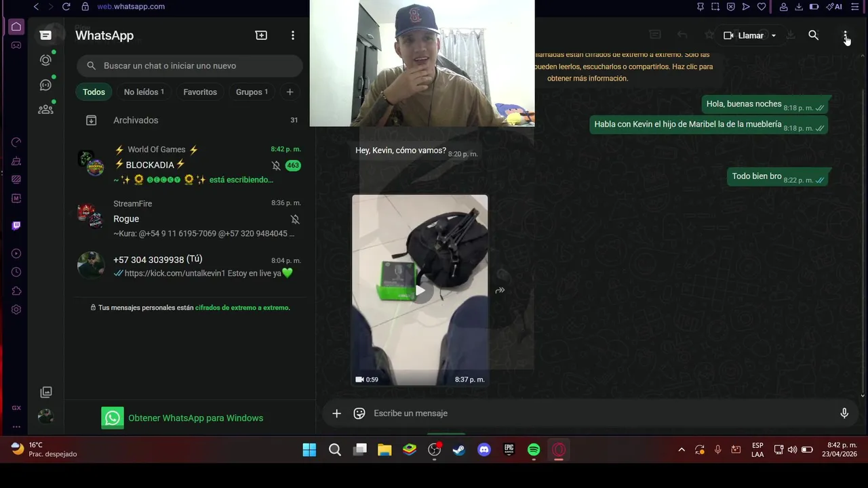Open Twitch icon in Opera sidebar

[x=16, y=226]
